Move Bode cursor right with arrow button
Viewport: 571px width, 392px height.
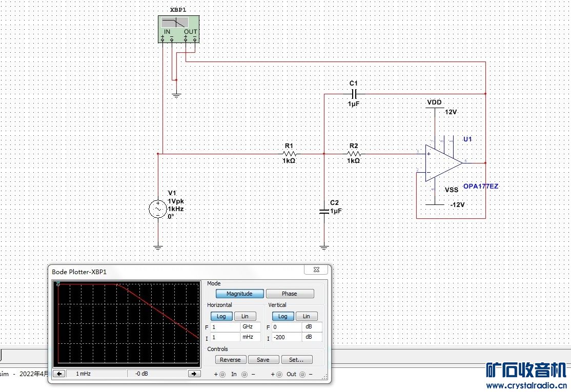(x=194, y=374)
